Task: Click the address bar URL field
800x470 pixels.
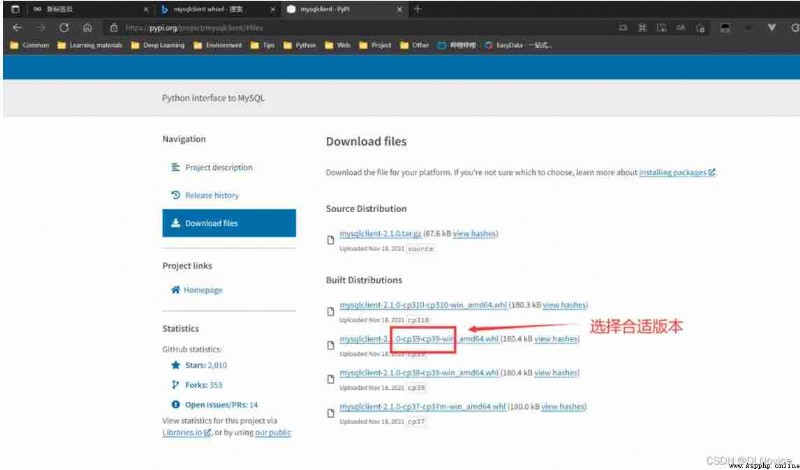Action: tap(357, 28)
